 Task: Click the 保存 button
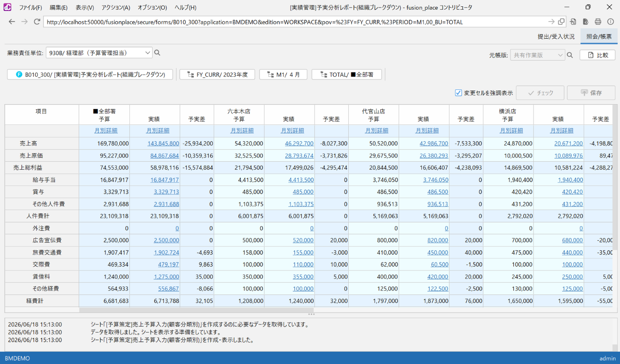(x=591, y=93)
